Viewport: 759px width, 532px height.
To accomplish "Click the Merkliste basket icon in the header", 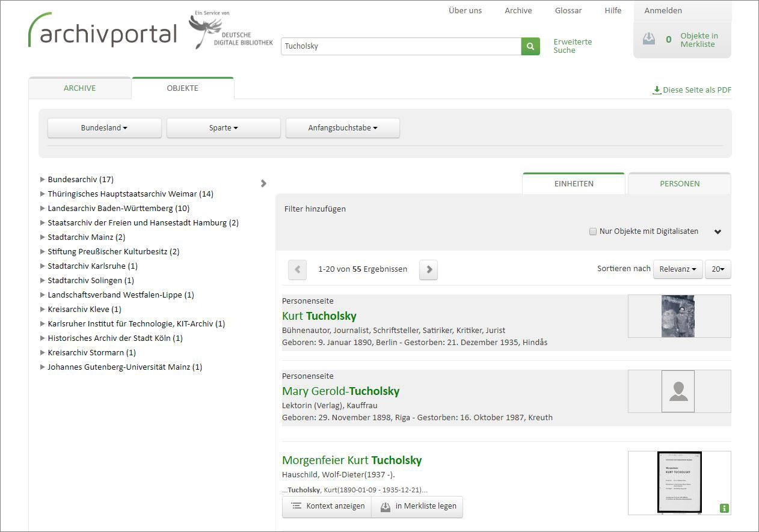I will pos(649,38).
